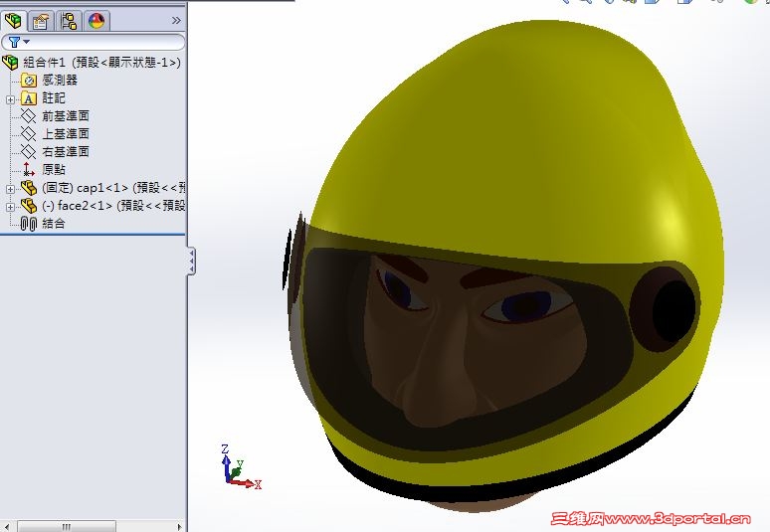
Task: Click the origin axes icon
Action: pos(29,170)
